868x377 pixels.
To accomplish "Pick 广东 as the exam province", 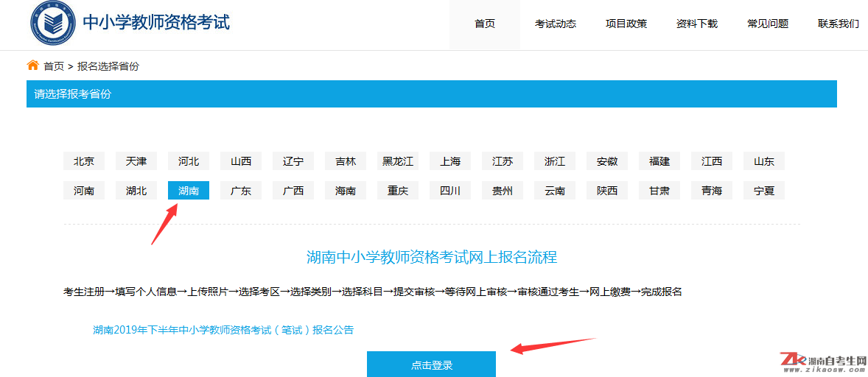I will 241,191.
